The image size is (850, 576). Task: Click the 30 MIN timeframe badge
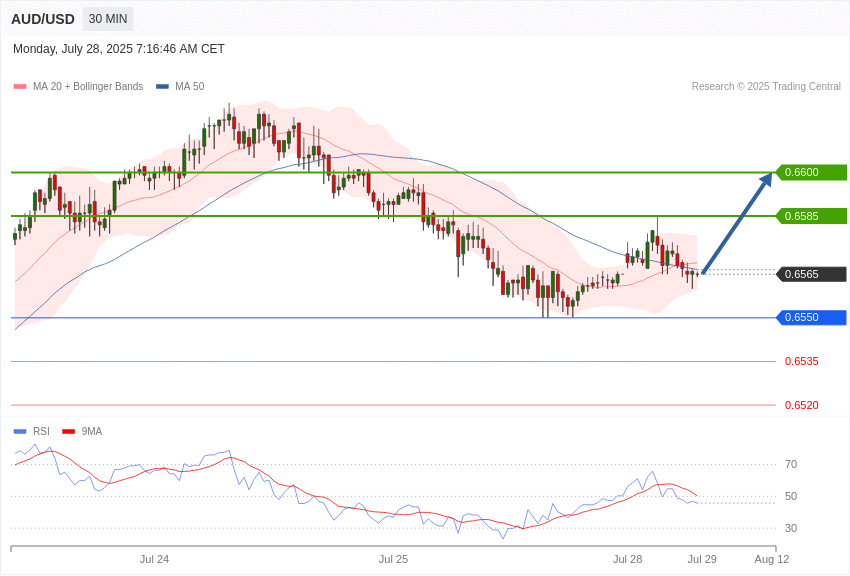(108, 19)
